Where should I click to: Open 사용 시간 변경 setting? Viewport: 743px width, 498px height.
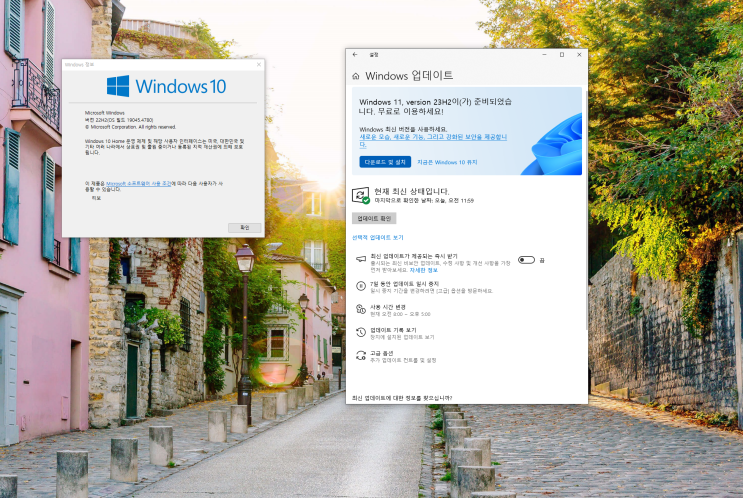(388, 307)
